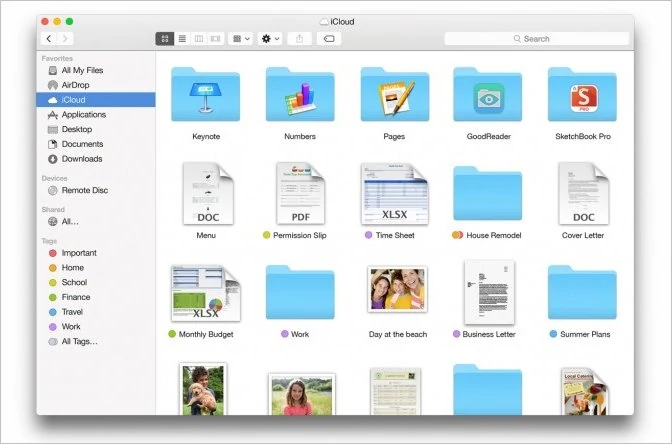Select the Work folder icon

pos(300,292)
